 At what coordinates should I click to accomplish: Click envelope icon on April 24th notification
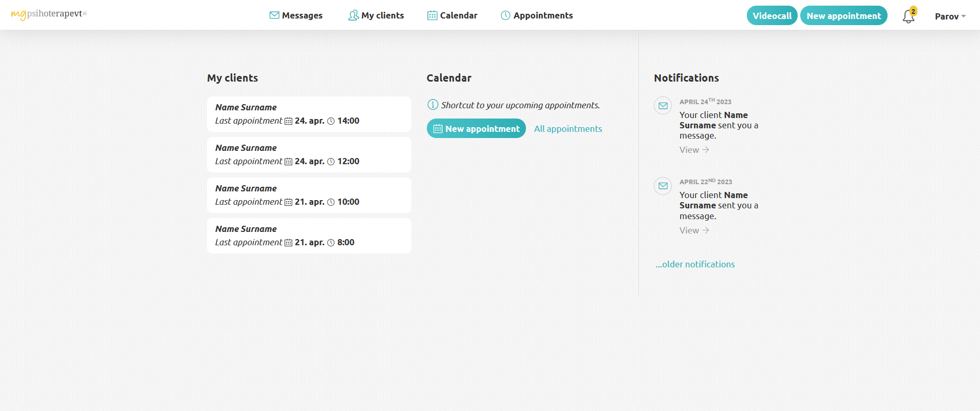tap(663, 106)
